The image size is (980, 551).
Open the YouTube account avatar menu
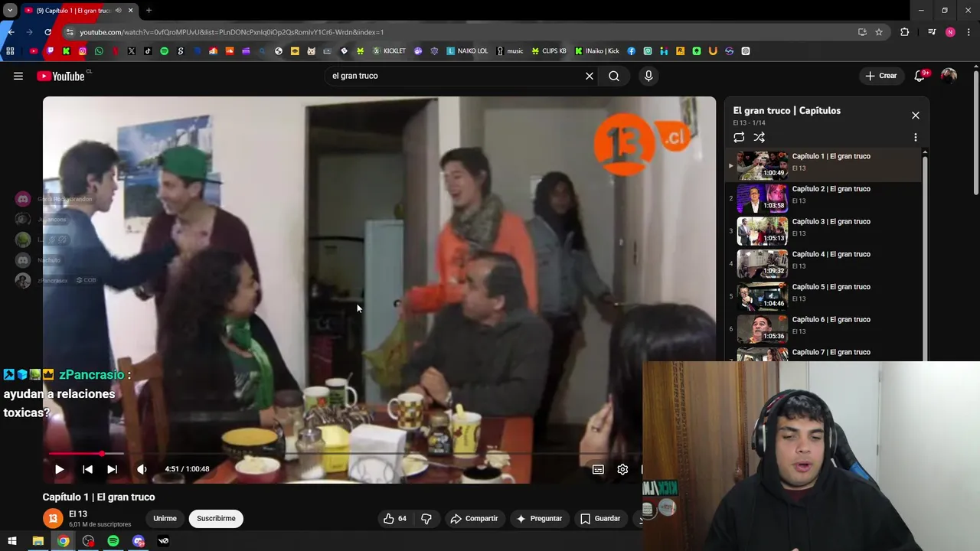point(949,76)
